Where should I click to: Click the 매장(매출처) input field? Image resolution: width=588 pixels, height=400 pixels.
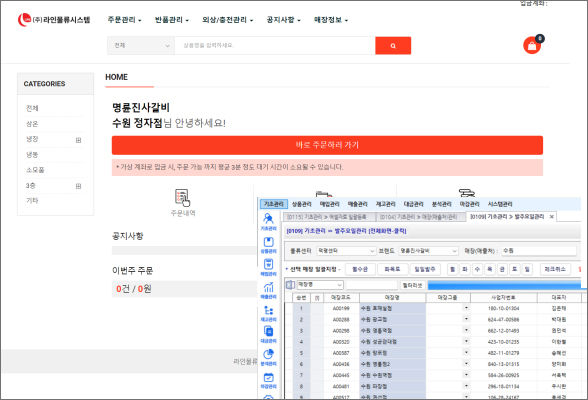pos(539,251)
